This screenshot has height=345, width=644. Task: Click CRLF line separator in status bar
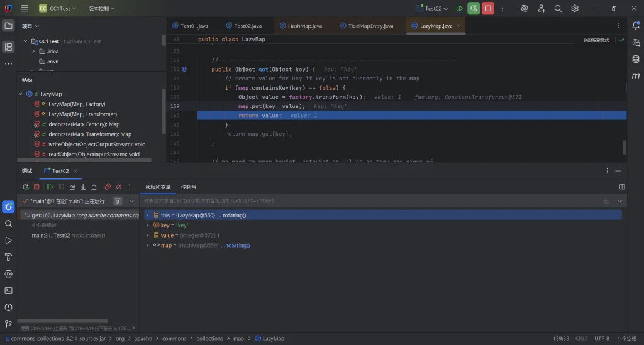581,339
